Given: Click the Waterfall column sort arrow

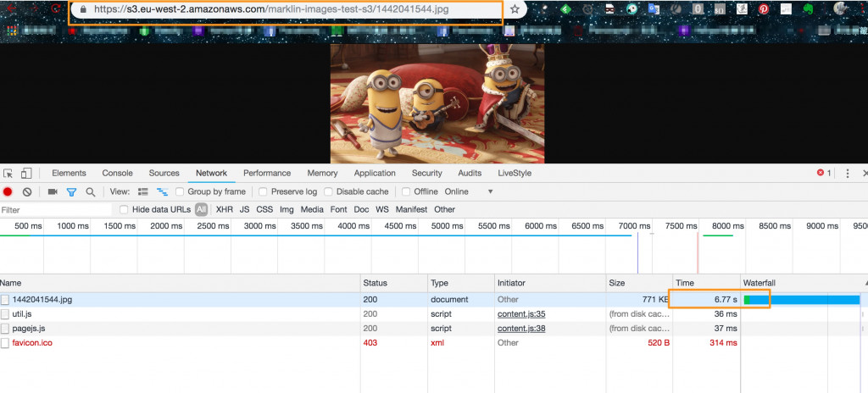Looking at the screenshot, I should [x=865, y=283].
